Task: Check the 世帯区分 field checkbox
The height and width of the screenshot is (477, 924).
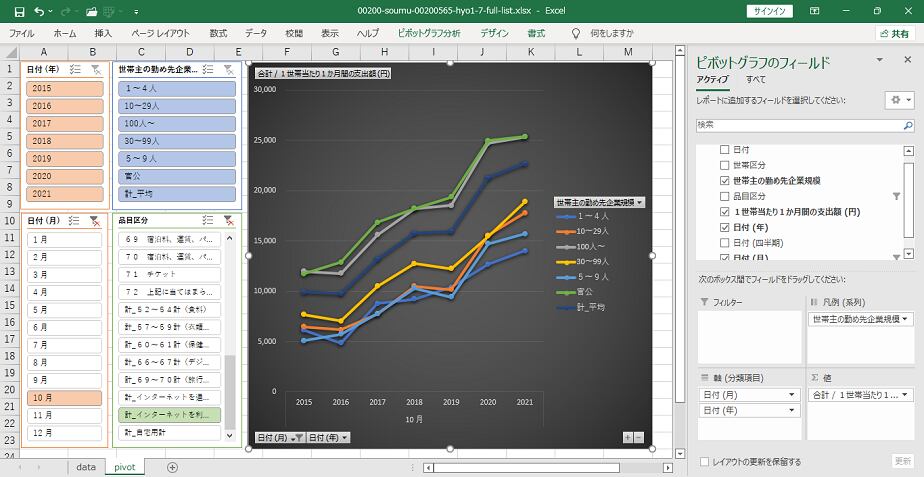Action: point(725,165)
